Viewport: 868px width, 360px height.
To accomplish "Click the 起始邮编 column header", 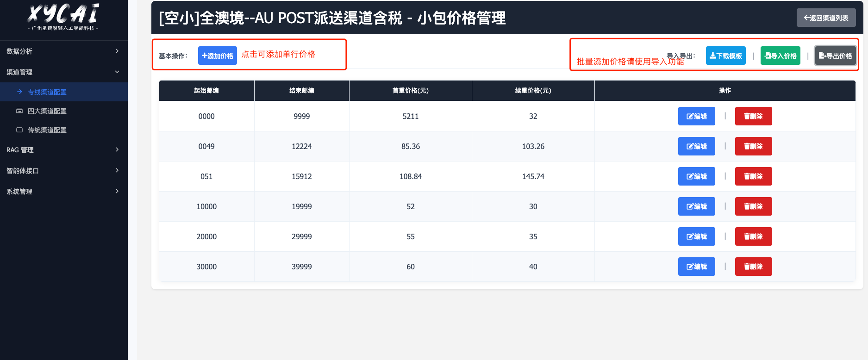I will (206, 91).
